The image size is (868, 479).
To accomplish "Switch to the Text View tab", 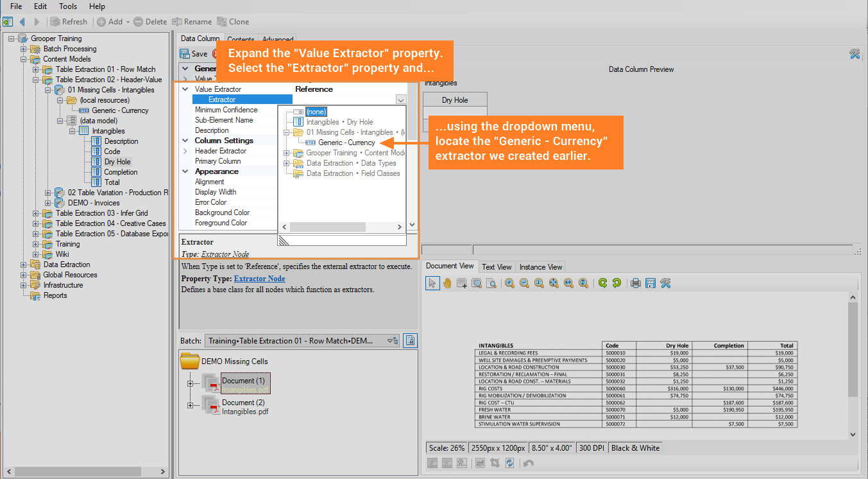I will (x=497, y=267).
